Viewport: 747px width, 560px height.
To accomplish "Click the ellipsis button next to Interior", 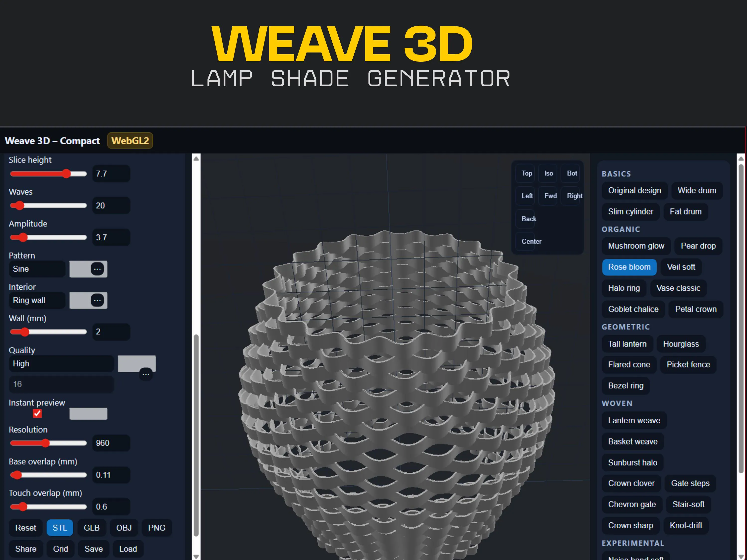I will point(97,300).
